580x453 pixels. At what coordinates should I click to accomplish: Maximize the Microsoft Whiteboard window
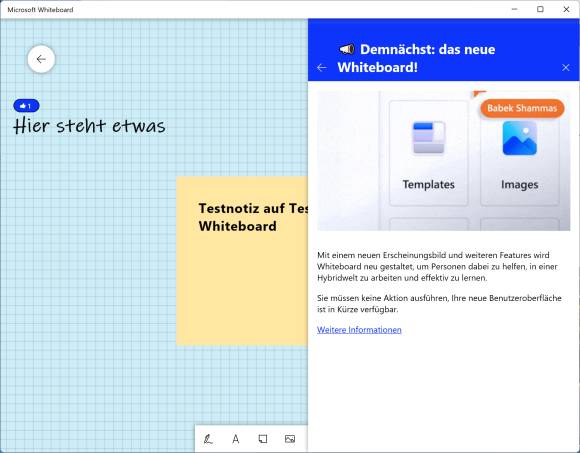click(x=540, y=9)
